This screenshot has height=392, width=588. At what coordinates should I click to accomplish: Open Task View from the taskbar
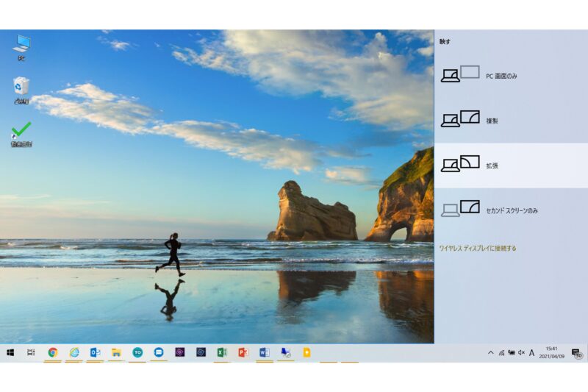pyautogui.click(x=31, y=353)
